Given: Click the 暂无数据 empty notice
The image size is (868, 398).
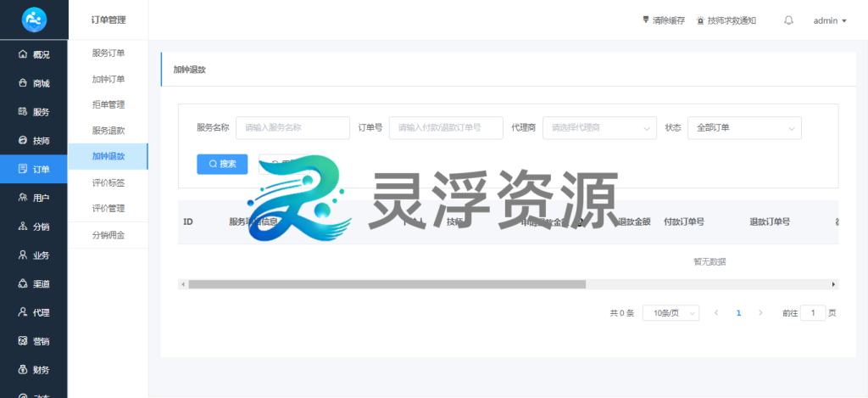Looking at the screenshot, I should [709, 261].
